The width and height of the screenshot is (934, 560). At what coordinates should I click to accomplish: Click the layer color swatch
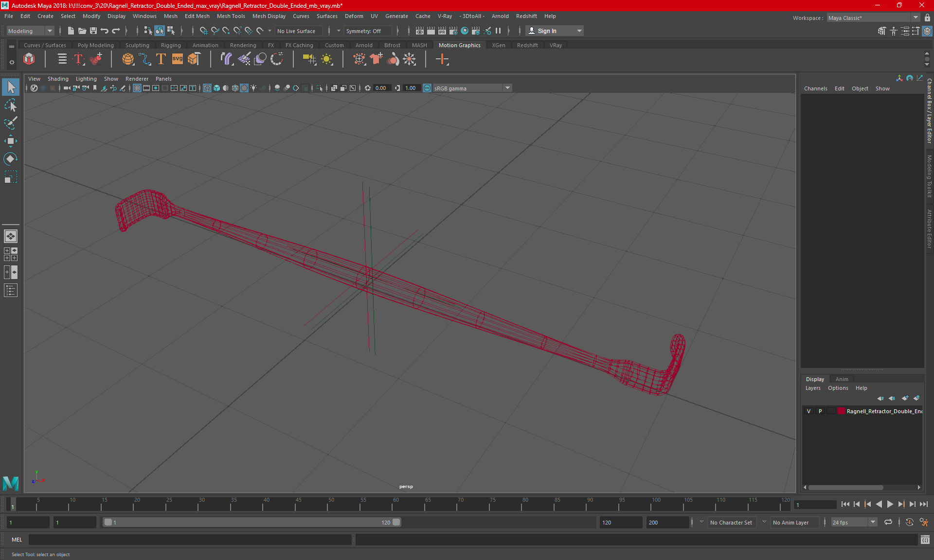(x=841, y=411)
